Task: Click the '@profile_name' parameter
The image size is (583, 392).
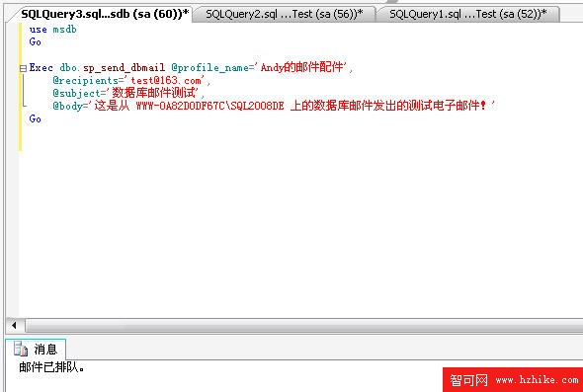Action: tap(209, 67)
